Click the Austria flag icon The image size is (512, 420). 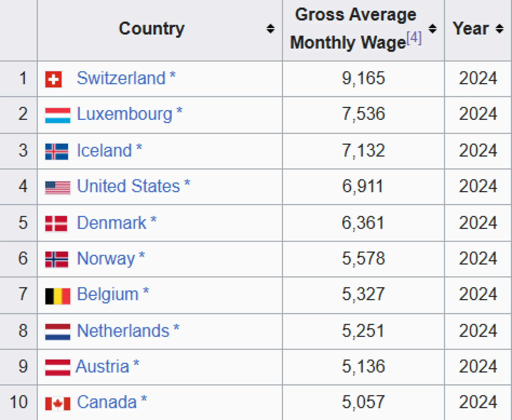(x=58, y=368)
